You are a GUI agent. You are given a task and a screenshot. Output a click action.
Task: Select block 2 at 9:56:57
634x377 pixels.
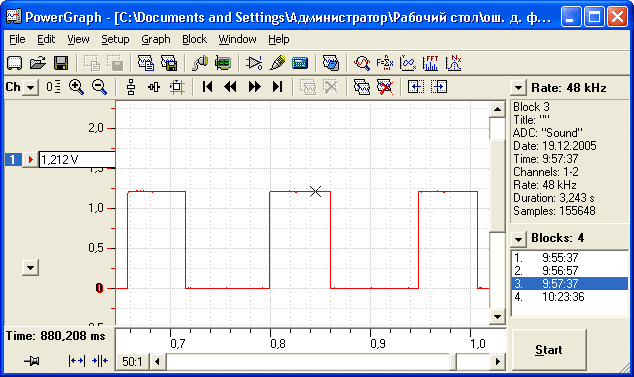pos(569,271)
